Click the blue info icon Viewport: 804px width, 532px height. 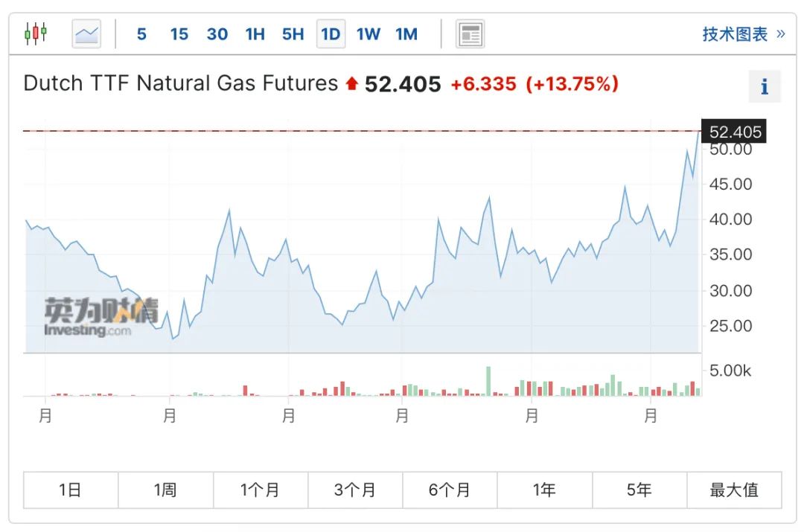(x=765, y=86)
